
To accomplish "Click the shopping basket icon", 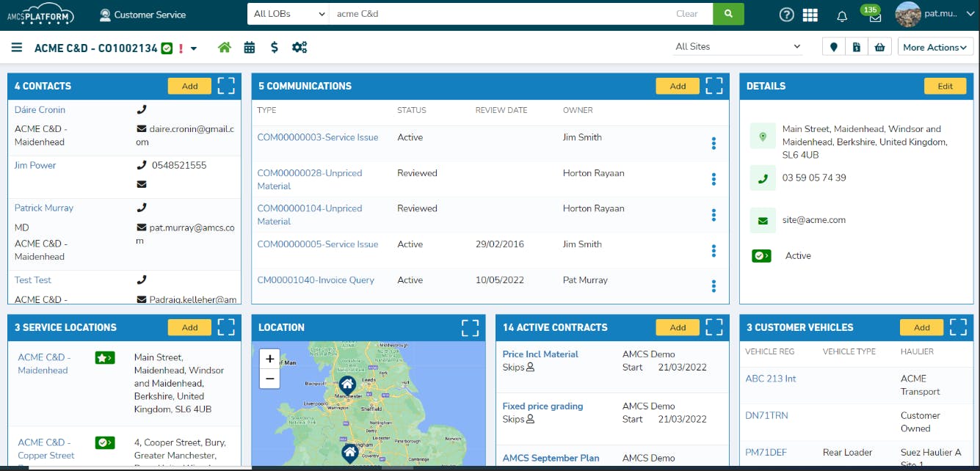I will point(879,48).
